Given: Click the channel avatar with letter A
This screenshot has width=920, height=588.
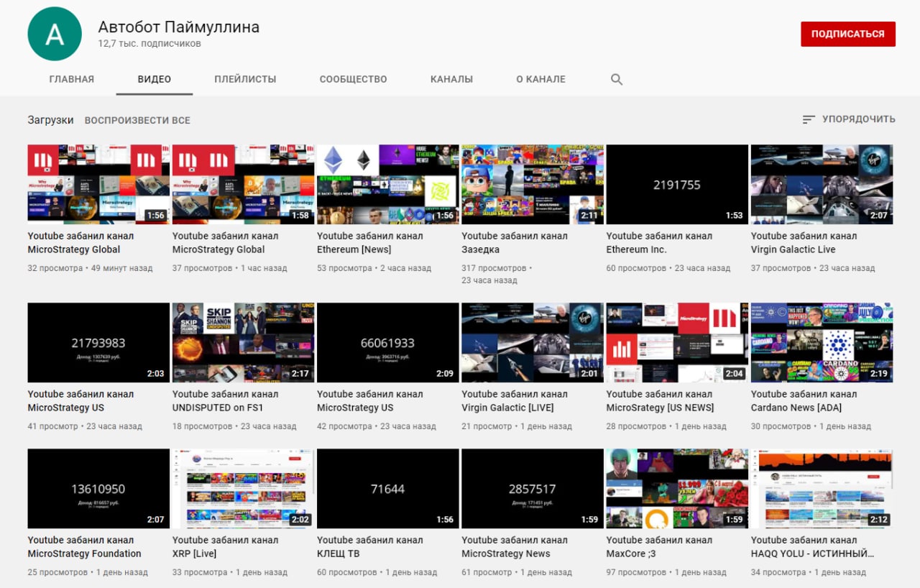Looking at the screenshot, I should tap(55, 34).
